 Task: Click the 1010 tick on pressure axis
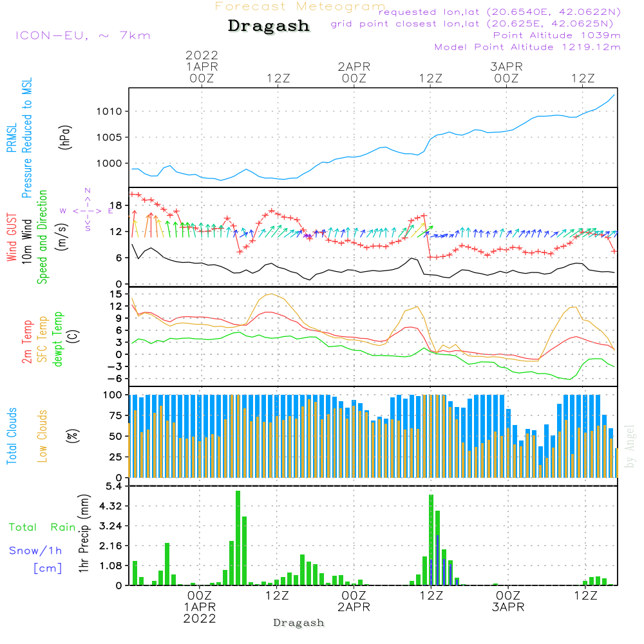click(x=109, y=111)
